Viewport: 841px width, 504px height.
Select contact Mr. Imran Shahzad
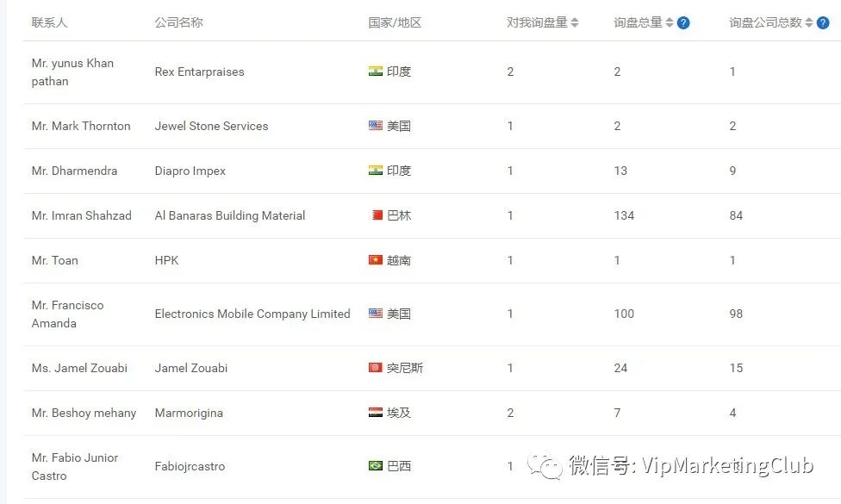(82, 215)
